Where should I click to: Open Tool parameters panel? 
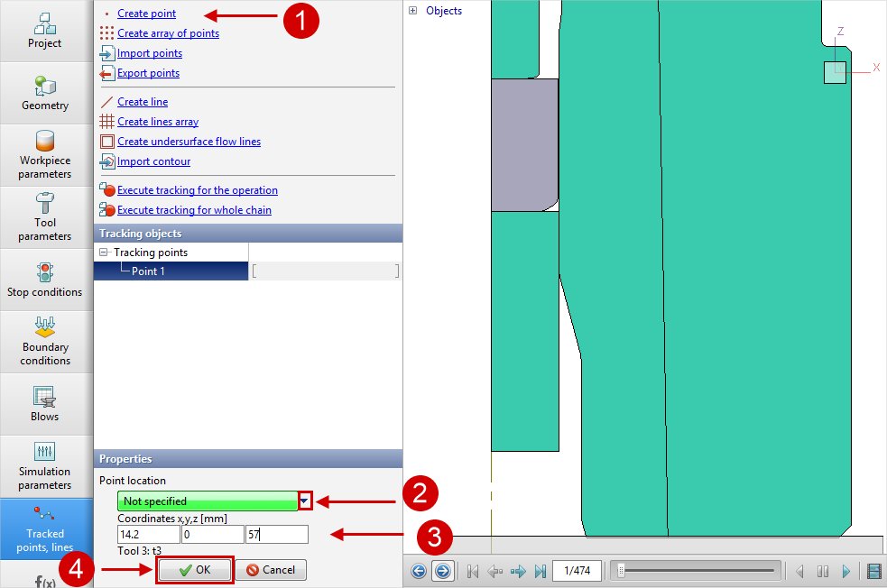(45, 216)
